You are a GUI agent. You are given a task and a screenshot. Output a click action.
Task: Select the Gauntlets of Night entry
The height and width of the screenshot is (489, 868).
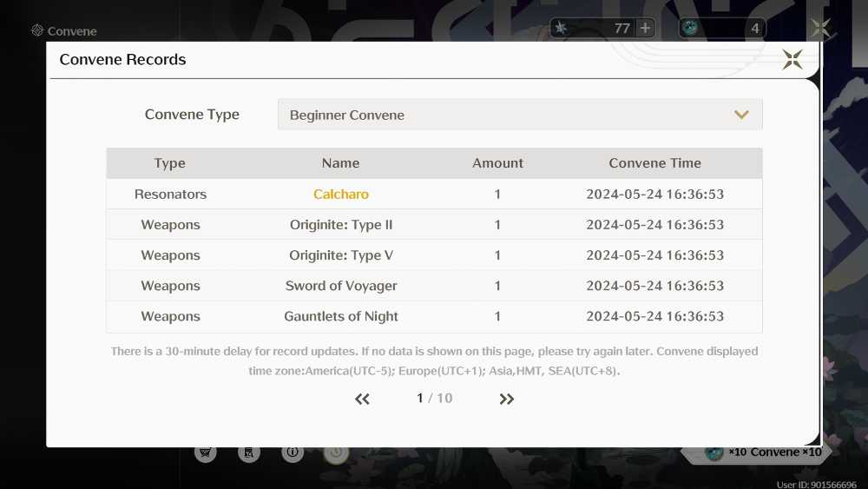coord(341,316)
